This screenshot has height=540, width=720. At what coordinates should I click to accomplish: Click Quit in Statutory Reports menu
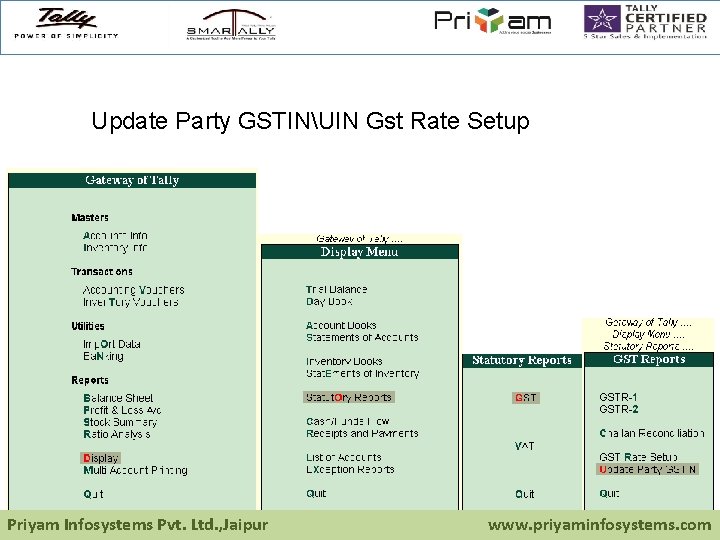(524, 494)
